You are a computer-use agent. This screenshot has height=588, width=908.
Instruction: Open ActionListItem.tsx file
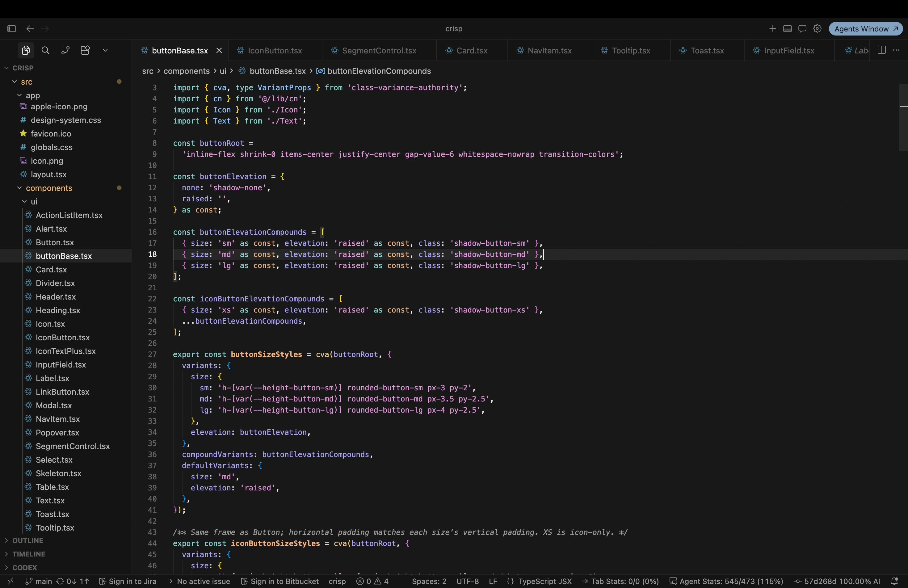(x=65, y=215)
